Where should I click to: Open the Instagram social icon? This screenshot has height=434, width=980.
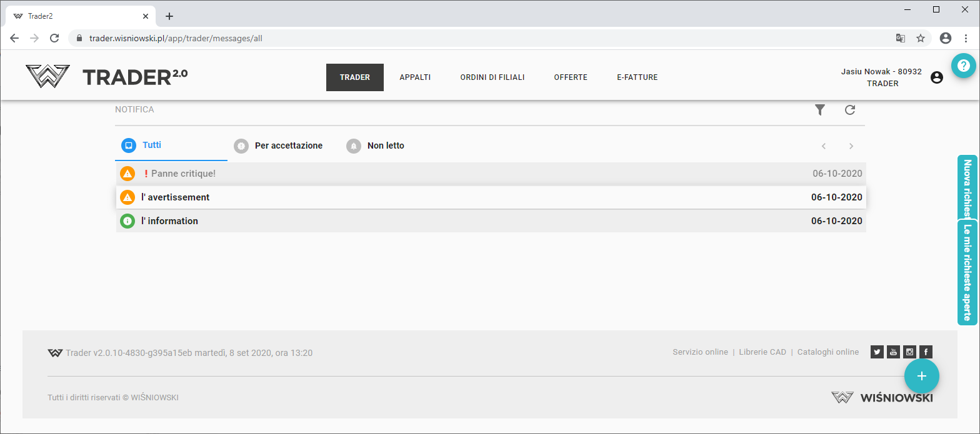[x=909, y=352]
